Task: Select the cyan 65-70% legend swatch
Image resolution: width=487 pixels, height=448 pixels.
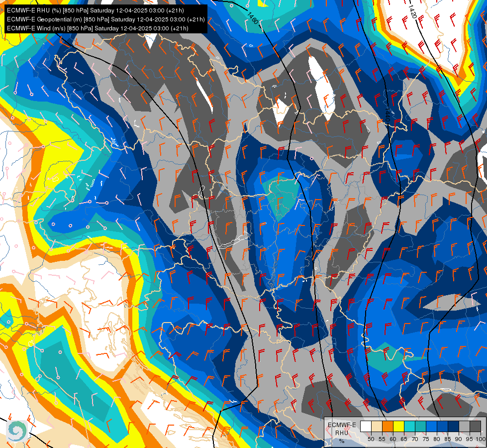Action: click(x=410, y=426)
